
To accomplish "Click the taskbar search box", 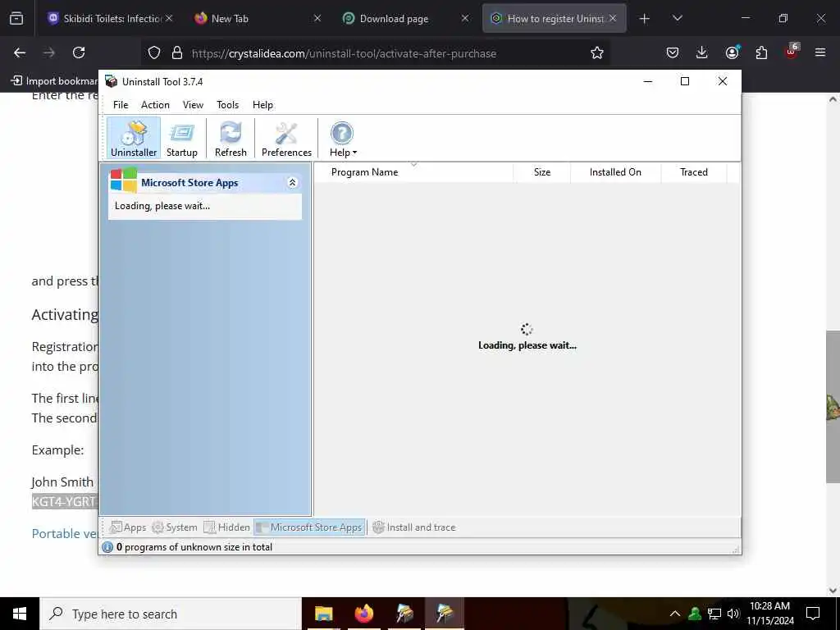I will (x=171, y=614).
